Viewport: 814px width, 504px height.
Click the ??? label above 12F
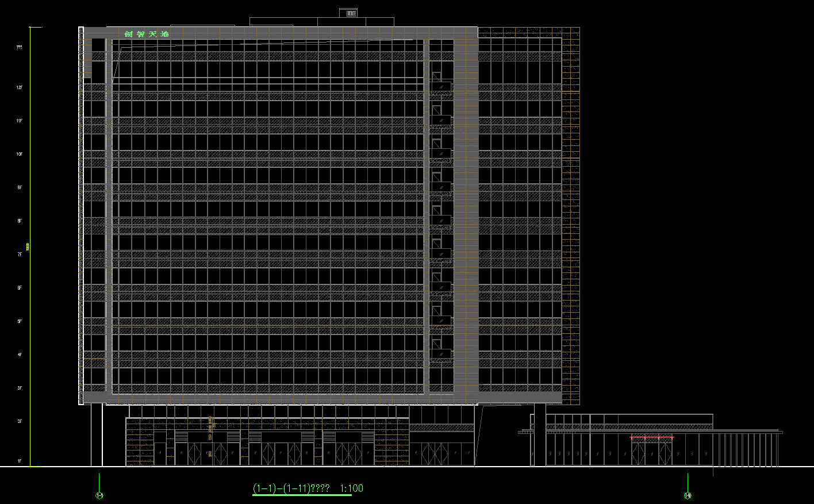coord(20,48)
